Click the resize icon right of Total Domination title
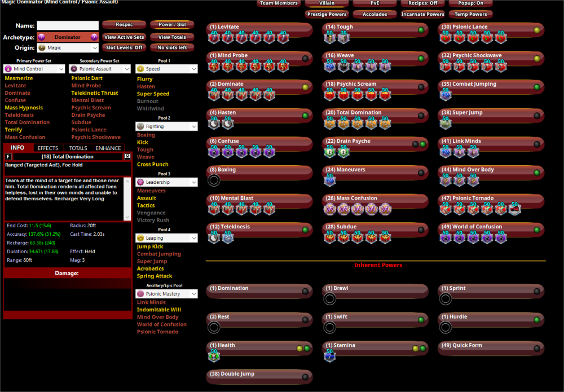The height and width of the screenshot is (392, 564). [127, 156]
